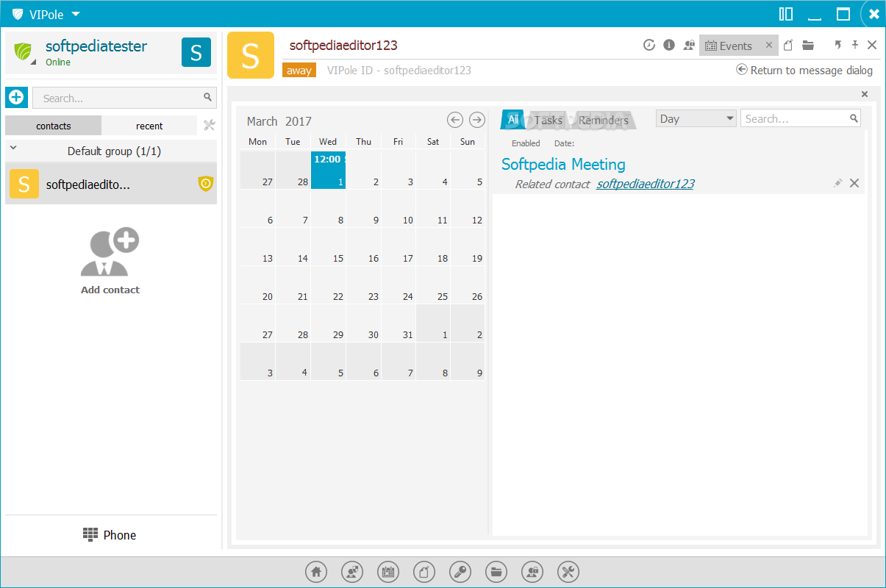Select March 10 in the calendar
The image size is (886, 588).
tap(398, 208)
